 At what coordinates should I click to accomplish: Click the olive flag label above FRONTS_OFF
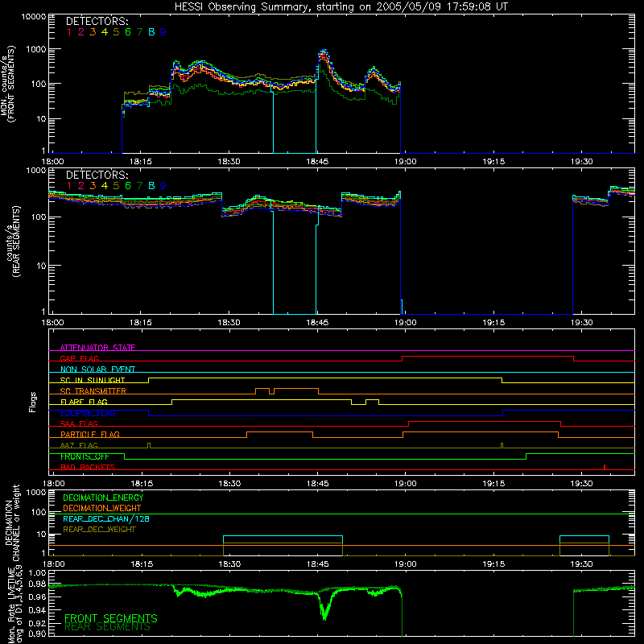(x=79, y=445)
